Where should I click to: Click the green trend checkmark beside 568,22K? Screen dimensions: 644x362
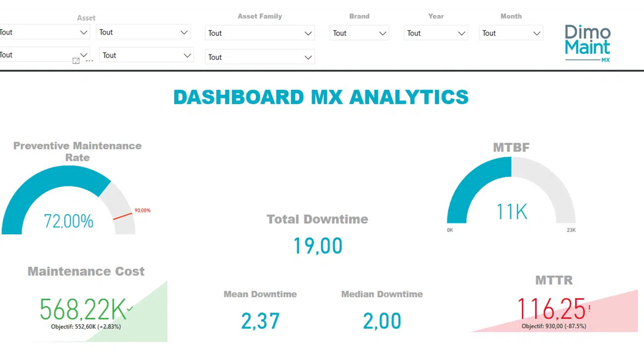pos(130,308)
